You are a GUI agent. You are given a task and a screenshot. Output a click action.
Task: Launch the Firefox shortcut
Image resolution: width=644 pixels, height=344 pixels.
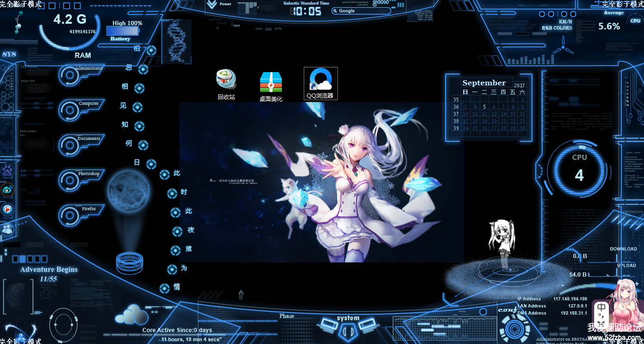81,215
